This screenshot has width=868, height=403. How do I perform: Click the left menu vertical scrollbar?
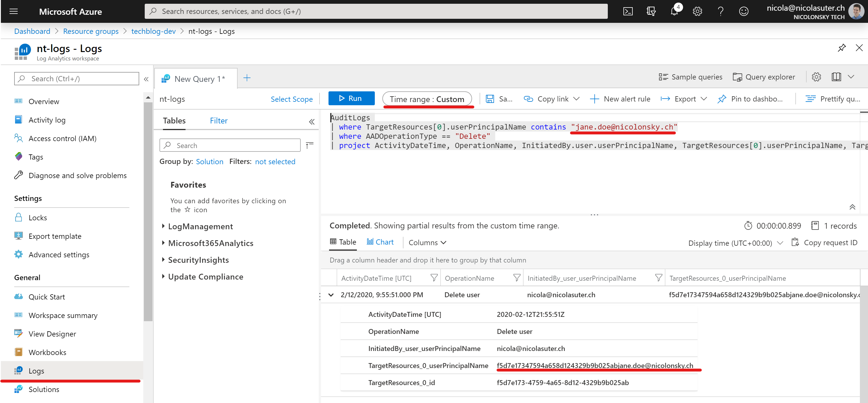click(x=148, y=212)
